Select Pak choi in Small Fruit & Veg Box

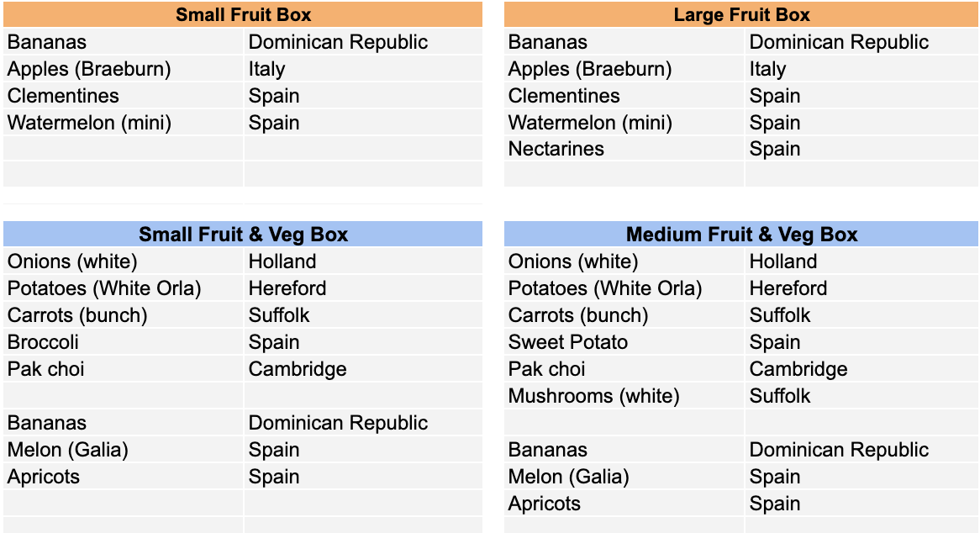coord(123,369)
